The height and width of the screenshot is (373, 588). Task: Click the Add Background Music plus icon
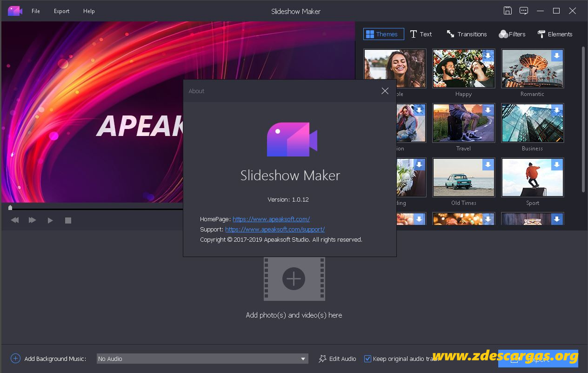[x=15, y=359]
